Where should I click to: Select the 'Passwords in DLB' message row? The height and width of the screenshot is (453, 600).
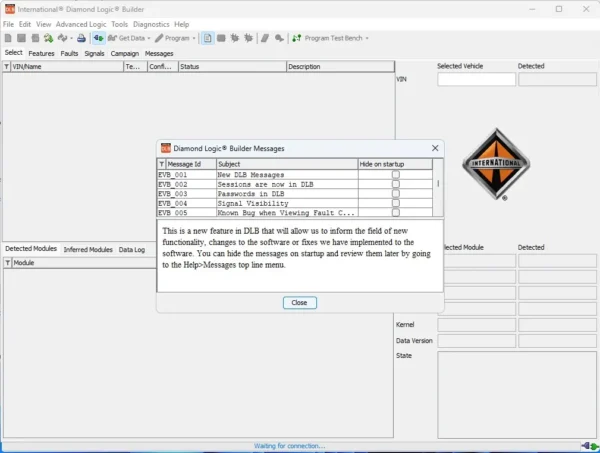click(295, 194)
